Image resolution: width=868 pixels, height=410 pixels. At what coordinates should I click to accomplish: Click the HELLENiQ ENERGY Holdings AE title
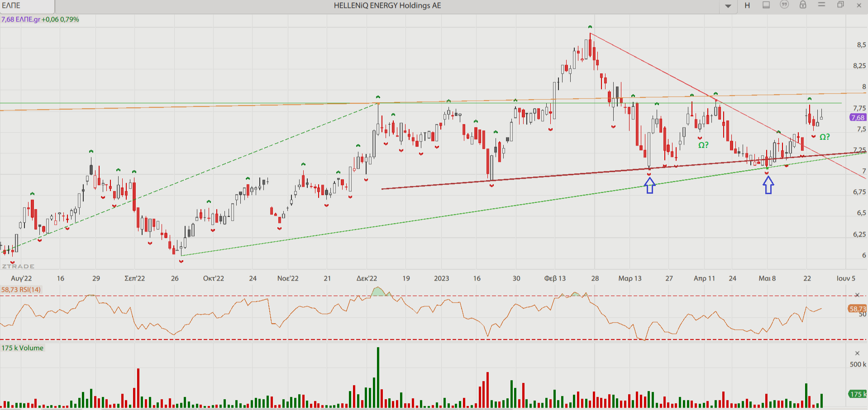tap(387, 5)
